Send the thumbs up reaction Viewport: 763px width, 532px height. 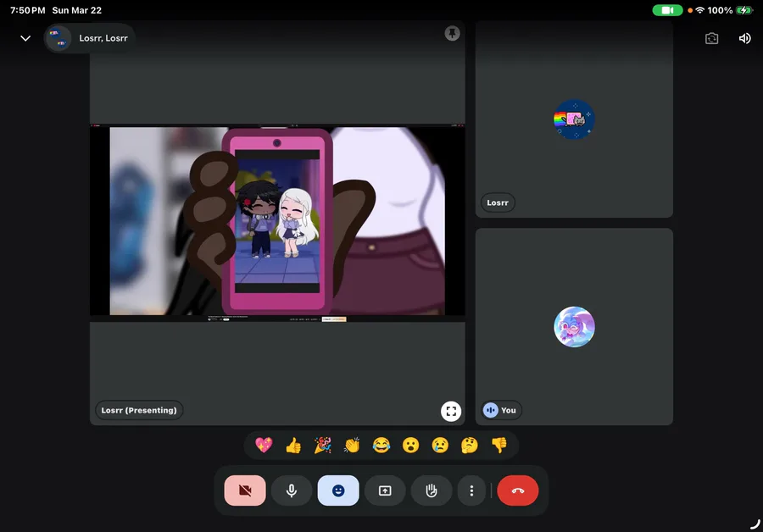click(x=293, y=445)
